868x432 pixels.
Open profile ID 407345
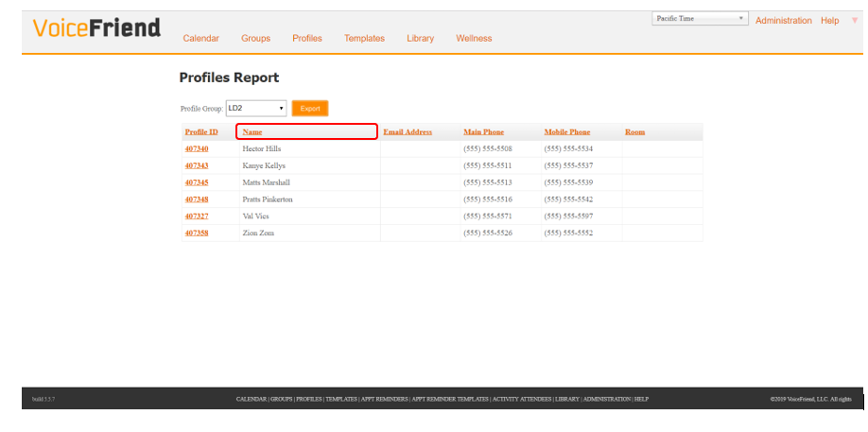coord(197,182)
